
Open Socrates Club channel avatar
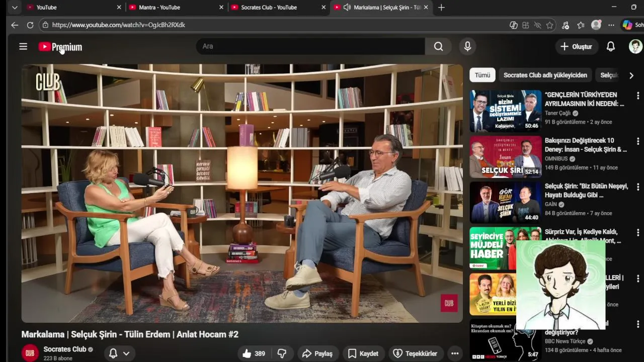pos(30,353)
